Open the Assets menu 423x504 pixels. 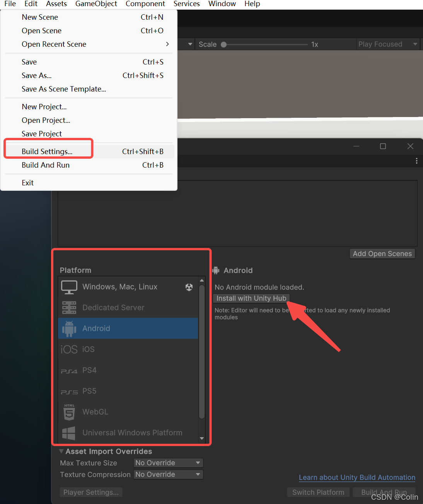click(56, 4)
